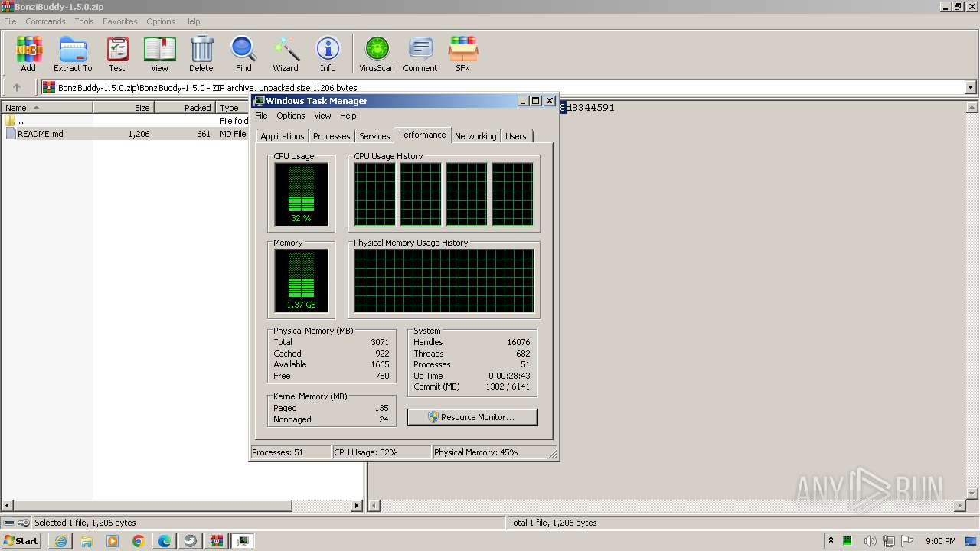The height and width of the screenshot is (551, 980).
Task: Click the Start button
Action: pyautogui.click(x=21, y=541)
